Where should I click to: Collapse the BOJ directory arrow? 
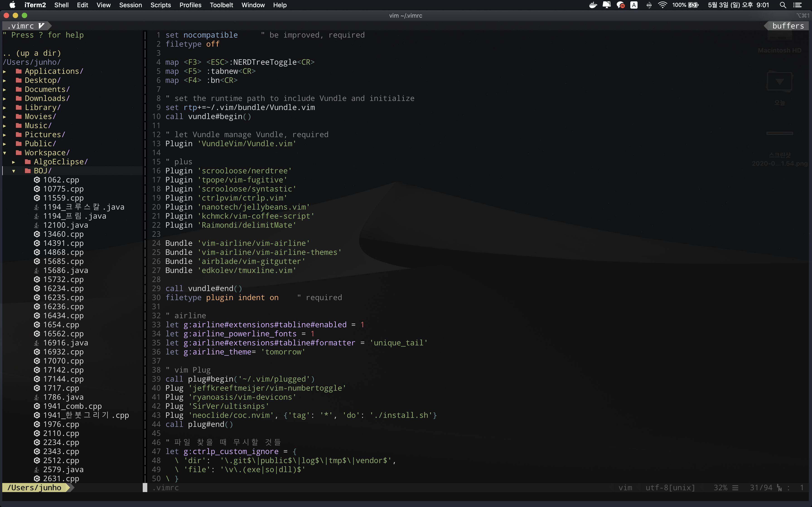14,171
